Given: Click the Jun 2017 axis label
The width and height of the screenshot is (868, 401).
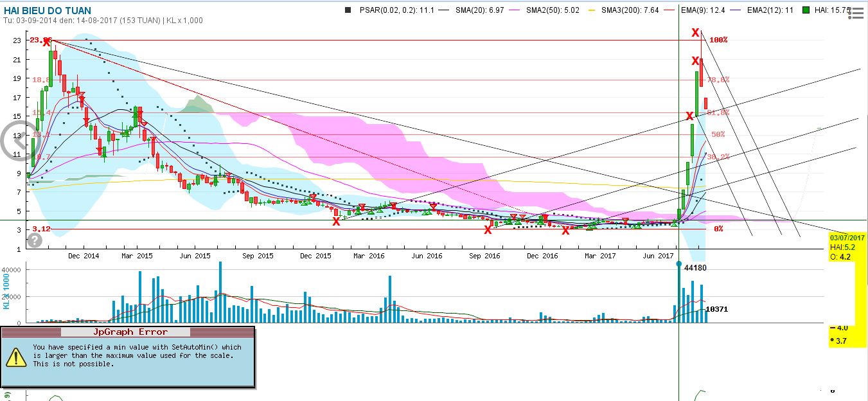Looking at the screenshot, I should (x=657, y=256).
